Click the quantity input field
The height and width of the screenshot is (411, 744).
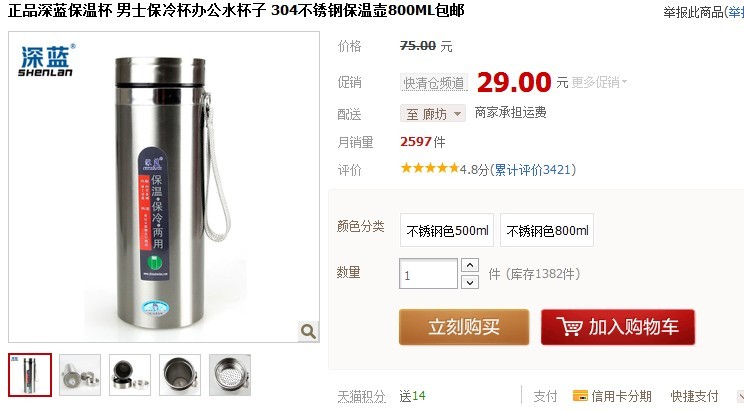click(x=428, y=274)
